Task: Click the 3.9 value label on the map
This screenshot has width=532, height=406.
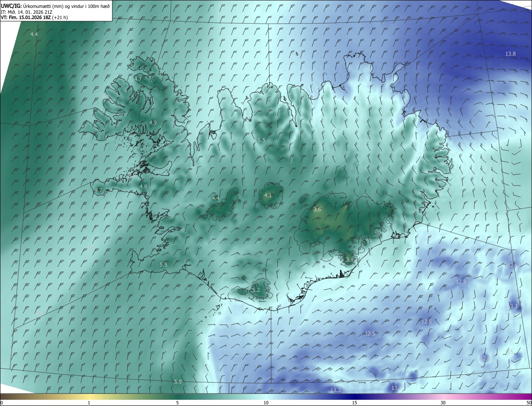Action: (350, 259)
